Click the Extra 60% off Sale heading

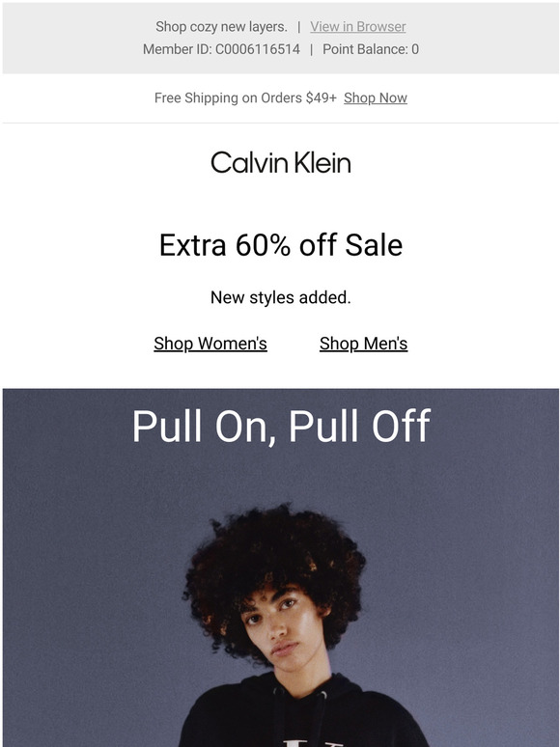281,245
